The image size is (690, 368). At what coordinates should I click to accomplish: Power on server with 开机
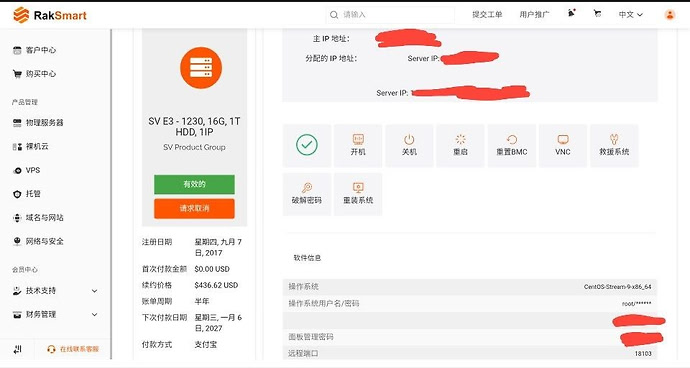pos(358,145)
